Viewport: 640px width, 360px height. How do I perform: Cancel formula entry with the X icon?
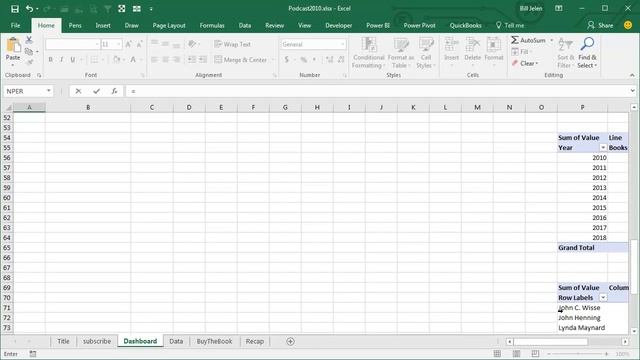[78, 91]
